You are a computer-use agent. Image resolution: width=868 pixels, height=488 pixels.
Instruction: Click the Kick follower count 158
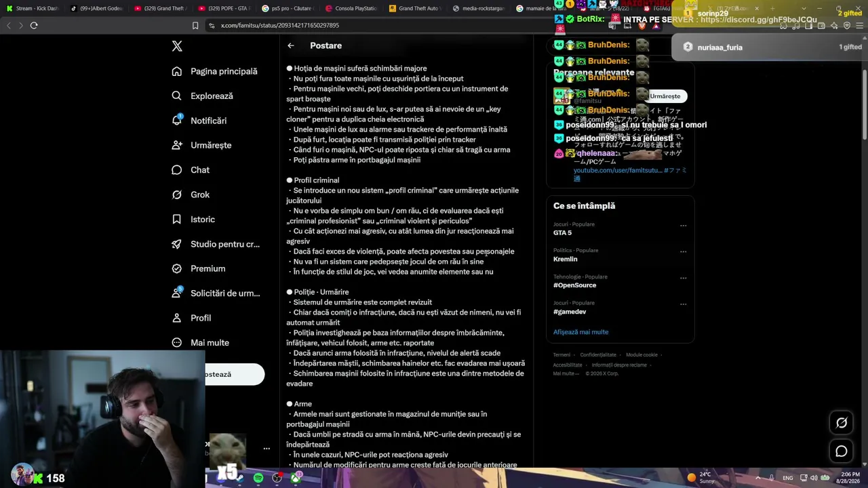[56, 479]
